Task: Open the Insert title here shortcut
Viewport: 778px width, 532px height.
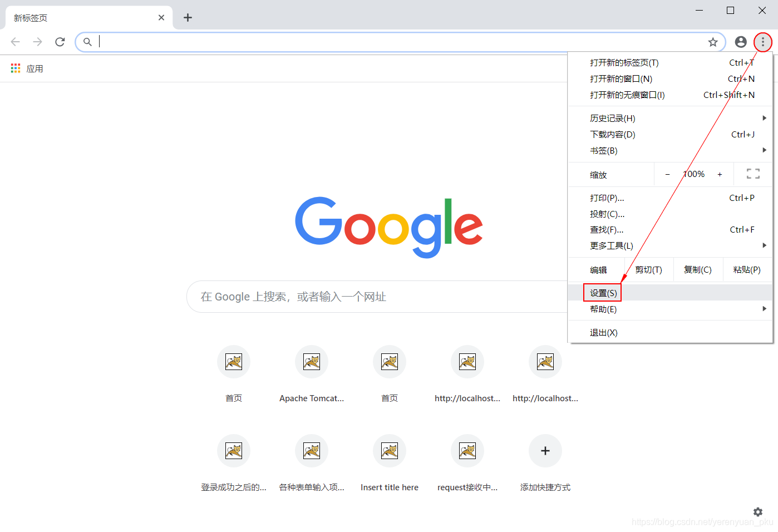Action: click(x=390, y=462)
